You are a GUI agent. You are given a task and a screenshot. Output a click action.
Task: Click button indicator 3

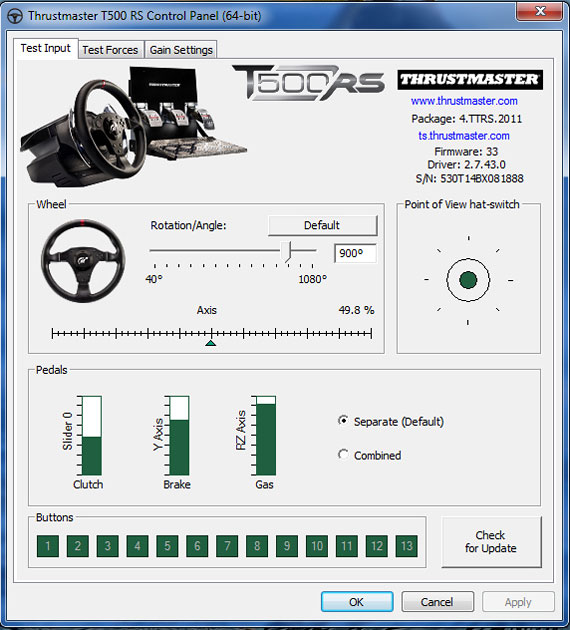pyautogui.click(x=108, y=546)
